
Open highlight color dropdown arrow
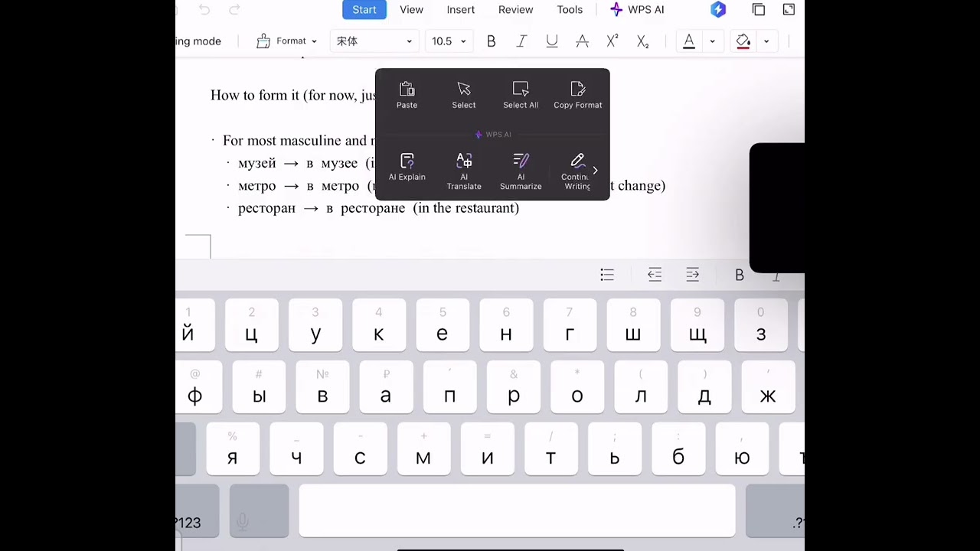coord(766,41)
